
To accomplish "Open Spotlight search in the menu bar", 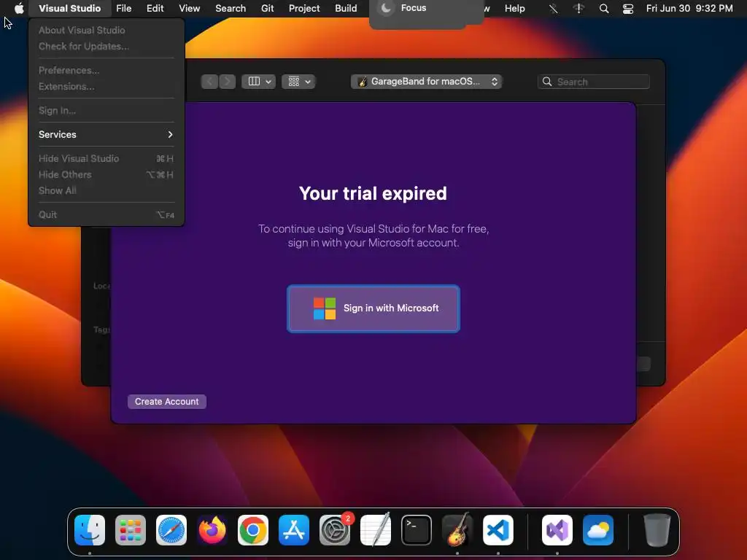I will [x=603, y=9].
